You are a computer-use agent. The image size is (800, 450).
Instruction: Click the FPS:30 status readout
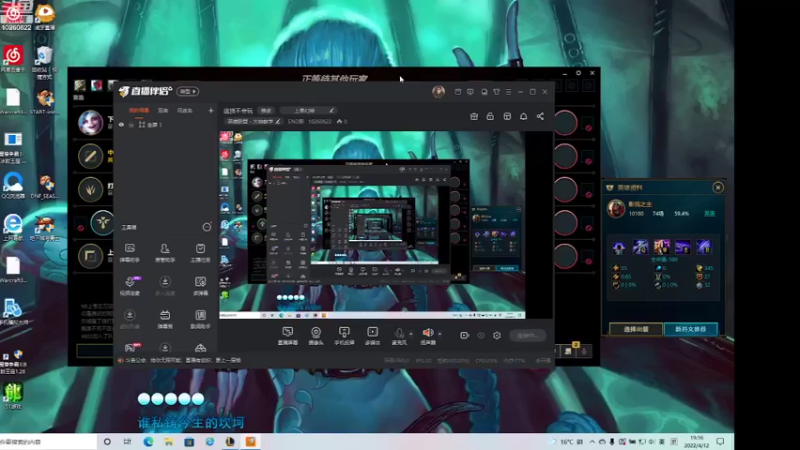click(423, 361)
